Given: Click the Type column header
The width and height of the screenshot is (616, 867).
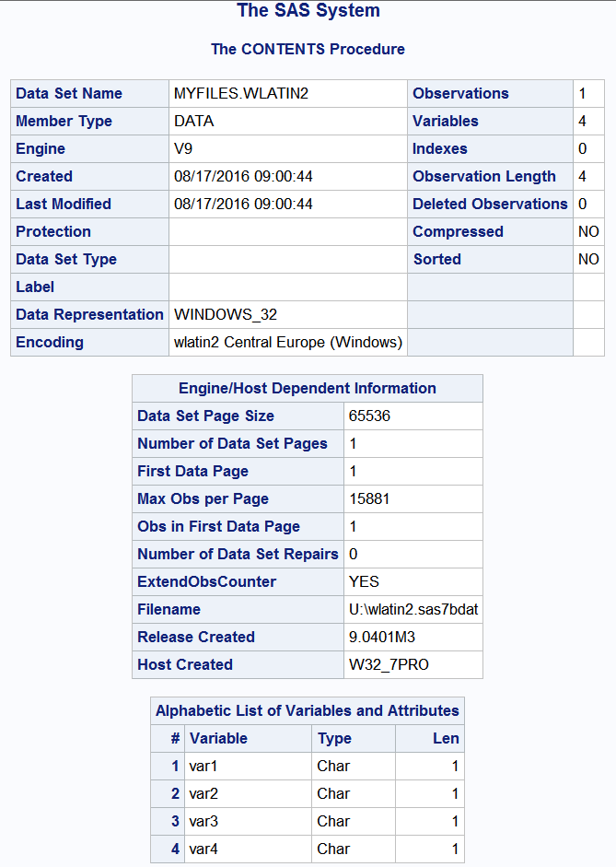Looking at the screenshot, I should point(334,739).
